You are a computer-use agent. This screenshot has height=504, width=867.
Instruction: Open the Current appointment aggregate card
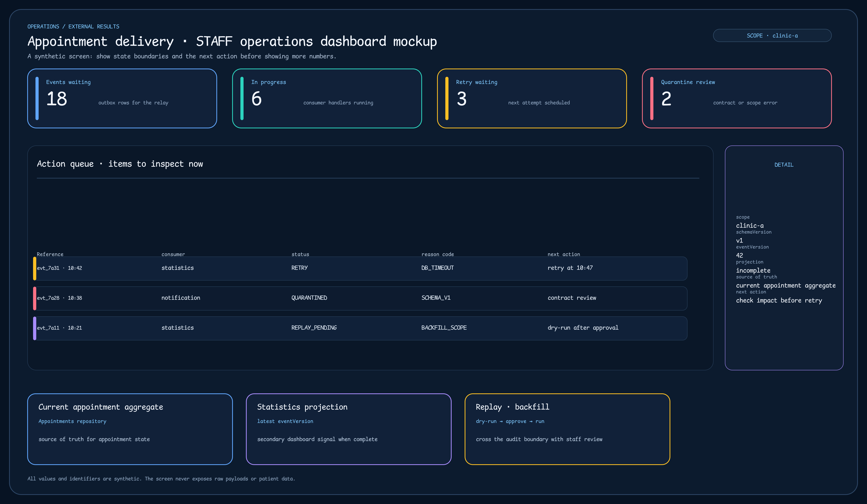point(130,429)
